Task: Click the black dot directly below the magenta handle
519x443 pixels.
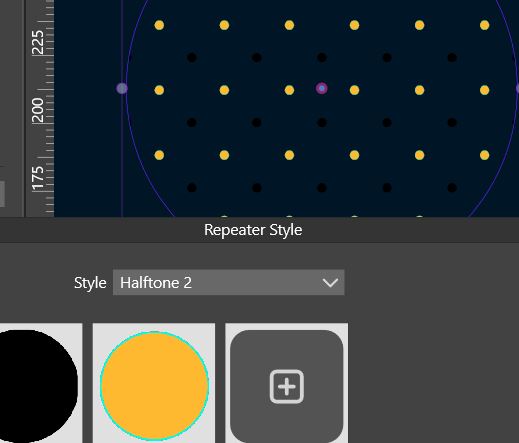Action: [322, 122]
